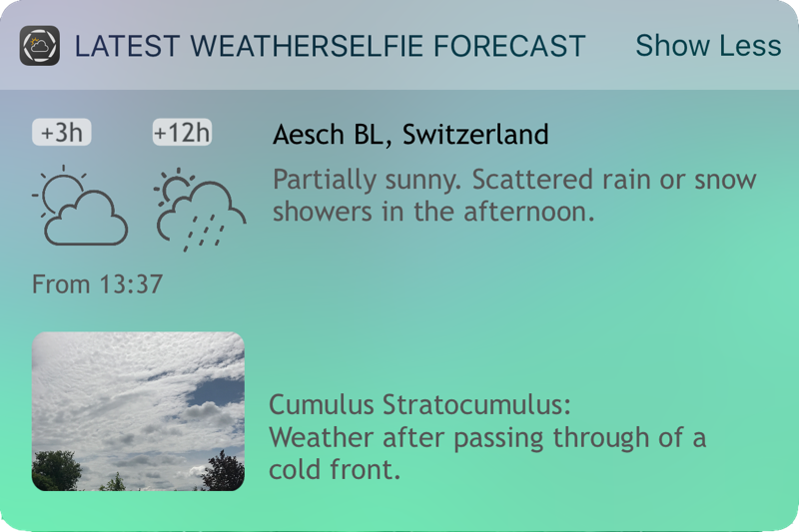Collapse the widget with Show Less
The width and height of the screenshot is (799, 532).
[708, 46]
